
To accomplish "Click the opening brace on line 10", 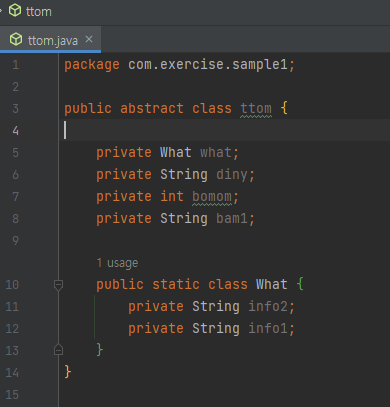I will pyautogui.click(x=300, y=284).
